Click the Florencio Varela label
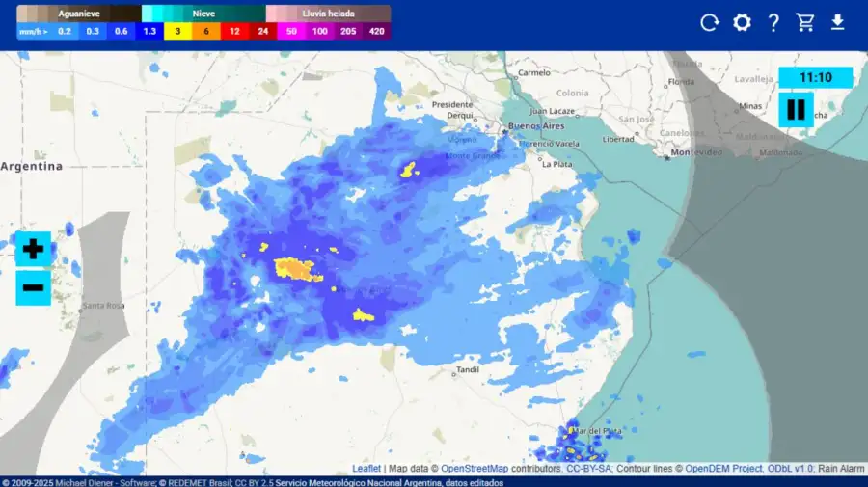The height and width of the screenshot is (487, 868). coord(549,144)
